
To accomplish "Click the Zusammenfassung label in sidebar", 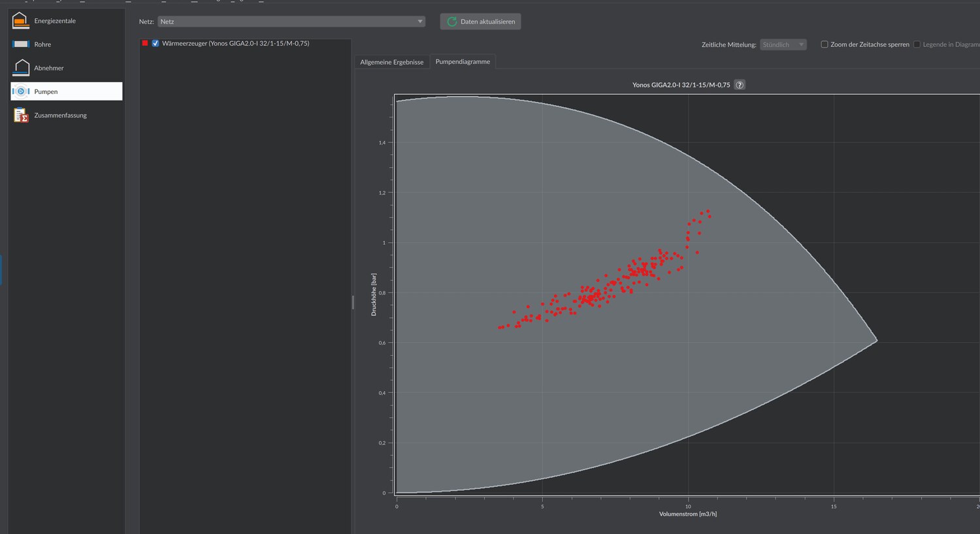I will click(60, 116).
